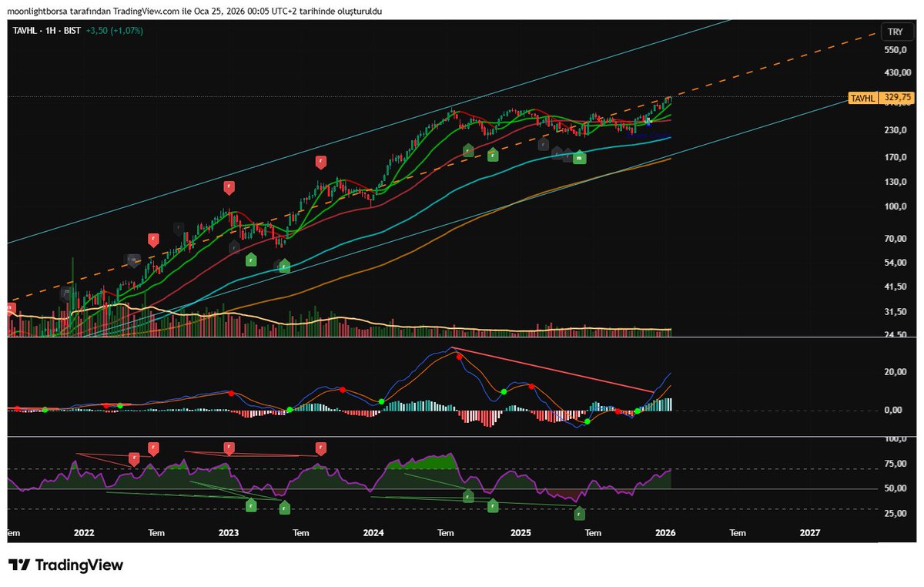Click green marker under mid-2024 peak, price pane
This screenshot has width=924, height=587.
coord(468,149)
